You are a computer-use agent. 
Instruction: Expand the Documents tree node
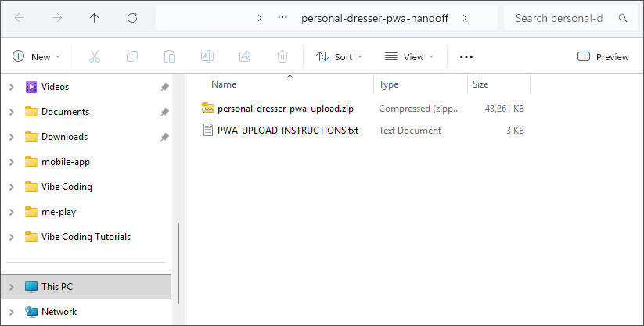tap(12, 112)
